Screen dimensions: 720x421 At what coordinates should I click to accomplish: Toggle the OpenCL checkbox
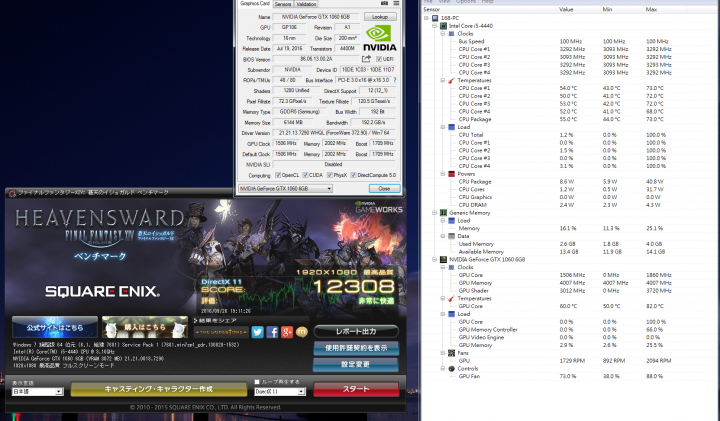pyautogui.click(x=278, y=175)
